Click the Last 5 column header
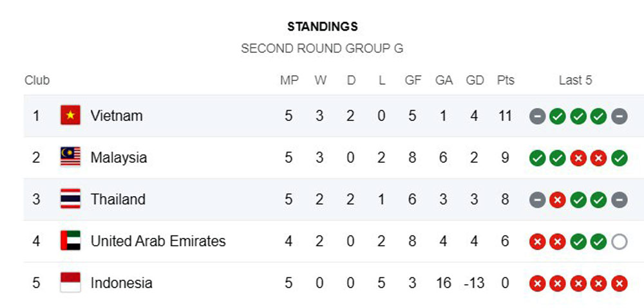The image size is (644, 308). tap(575, 80)
